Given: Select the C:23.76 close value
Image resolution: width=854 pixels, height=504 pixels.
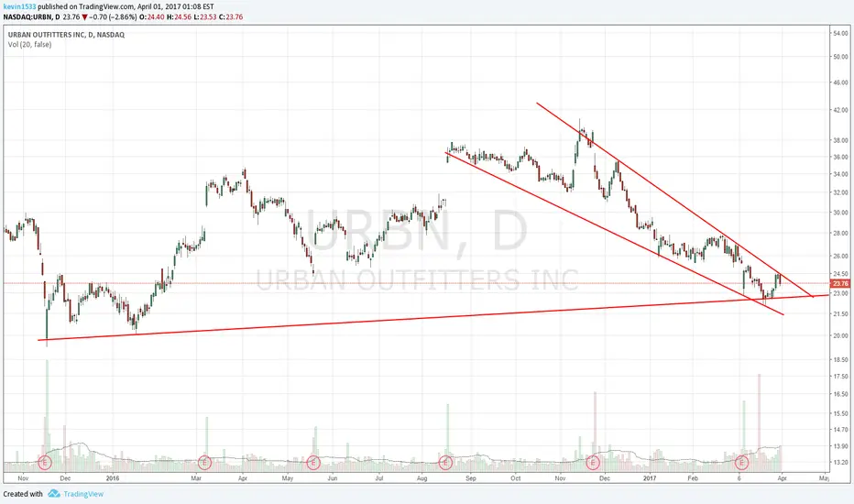Looking at the screenshot, I should tap(232, 16).
